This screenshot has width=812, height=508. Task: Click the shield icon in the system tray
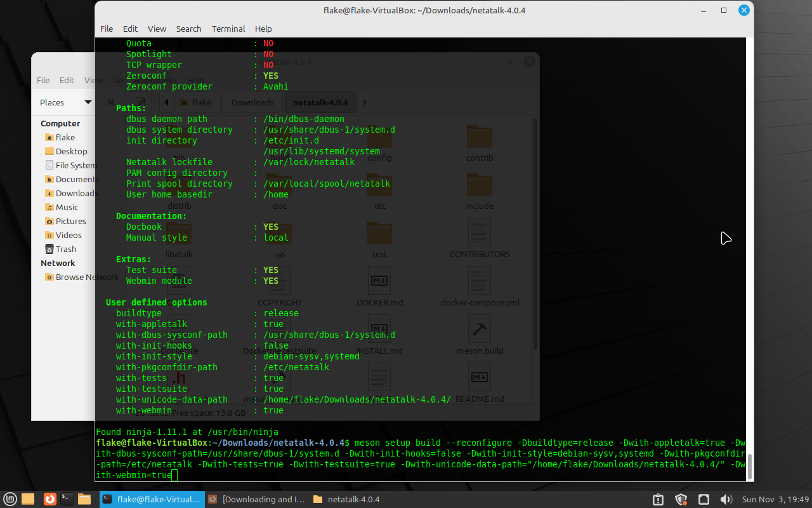click(681, 499)
